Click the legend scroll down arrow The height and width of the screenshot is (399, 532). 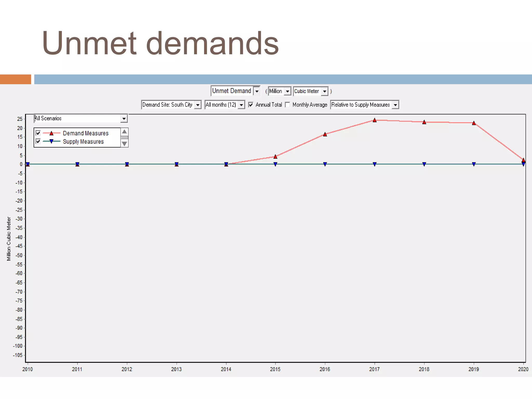124,143
